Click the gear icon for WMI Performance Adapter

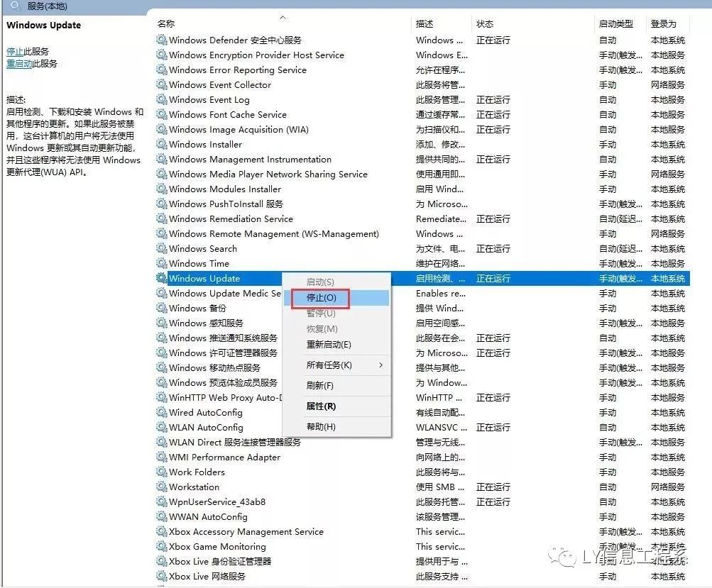(161, 457)
